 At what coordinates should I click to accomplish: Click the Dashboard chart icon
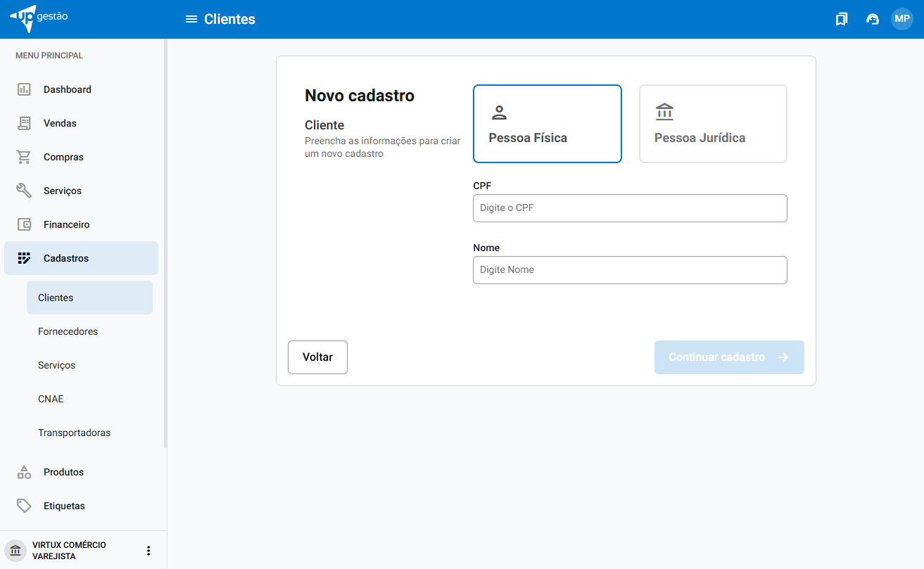click(x=24, y=89)
